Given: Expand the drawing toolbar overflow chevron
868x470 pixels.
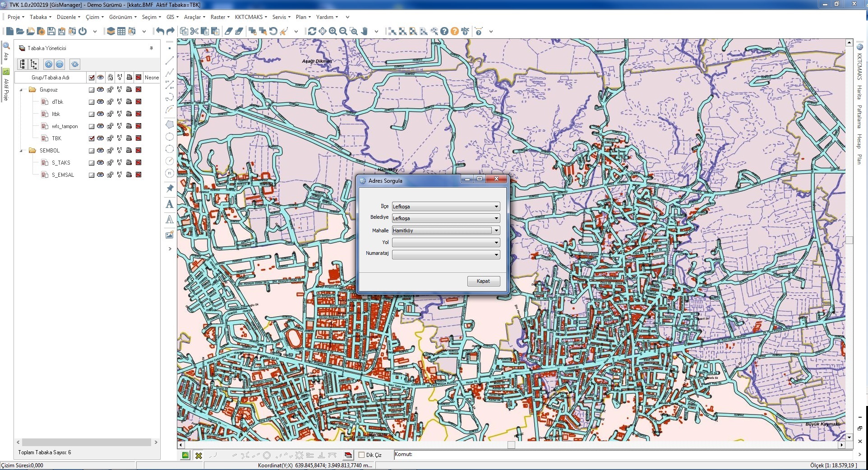Looking at the screenshot, I should pyautogui.click(x=170, y=249).
